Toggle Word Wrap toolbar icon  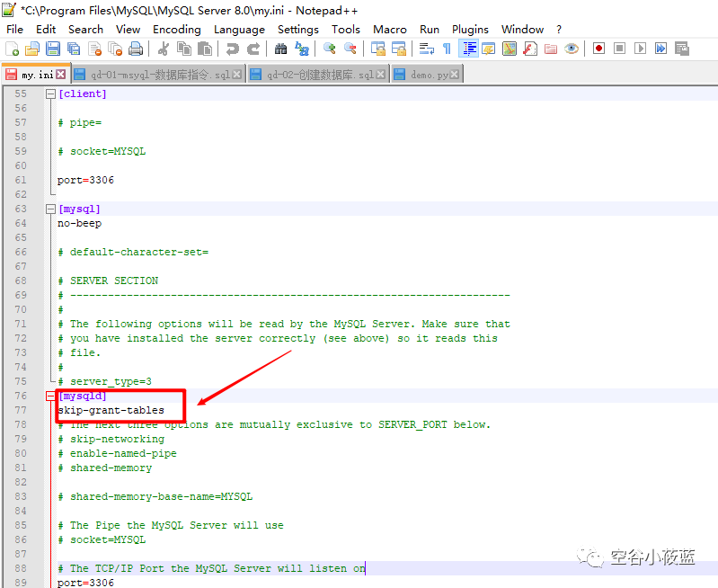coord(427,49)
